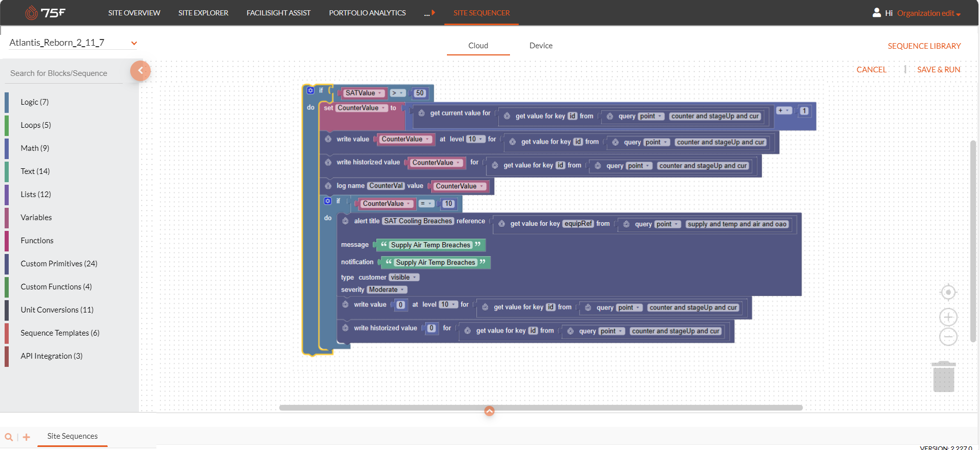
Task: Click the horizontal workspace scrollbar
Action: click(x=541, y=408)
